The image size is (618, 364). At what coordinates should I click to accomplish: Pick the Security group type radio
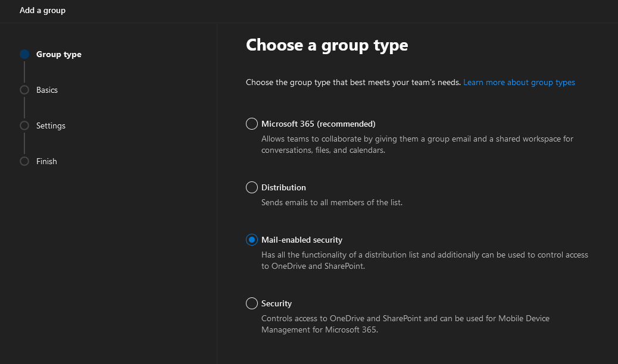tap(251, 303)
